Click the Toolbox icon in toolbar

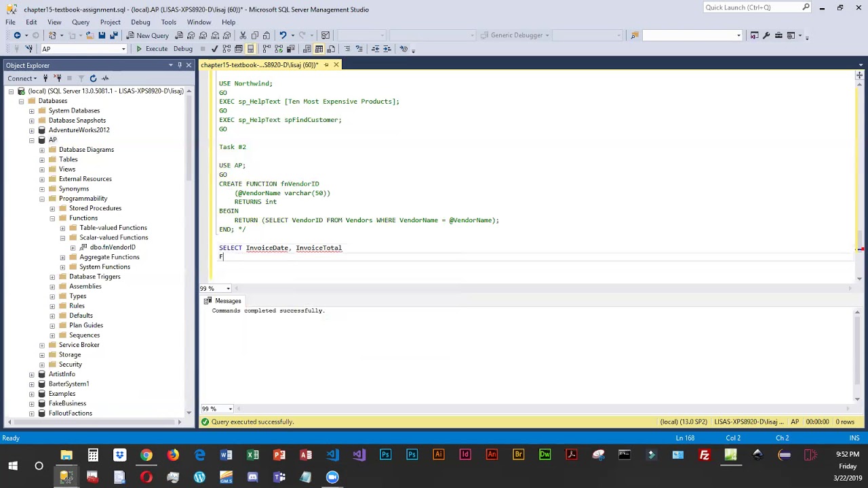coord(778,35)
